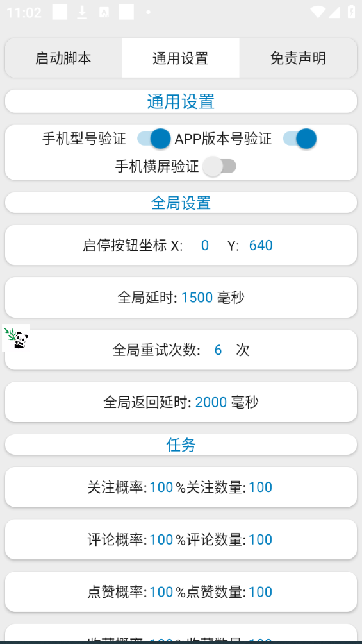Switch to 启动脚本 tab
This screenshot has width=362, height=644.
(63, 58)
